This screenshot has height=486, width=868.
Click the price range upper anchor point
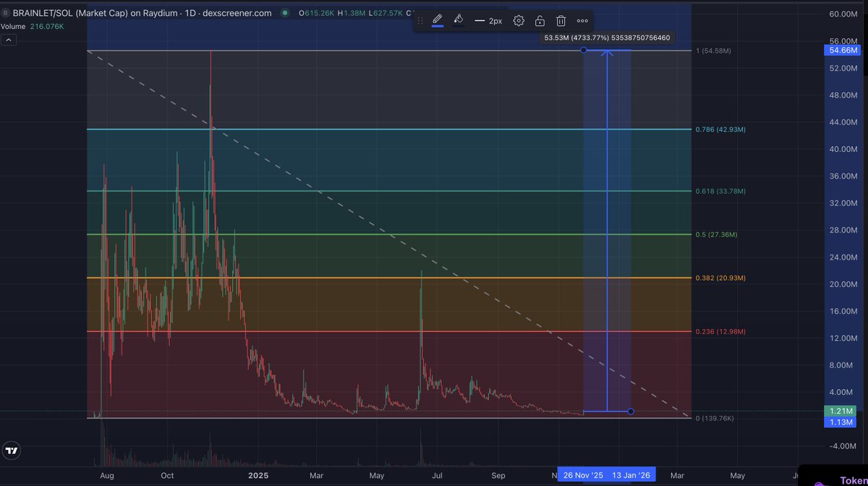point(584,50)
